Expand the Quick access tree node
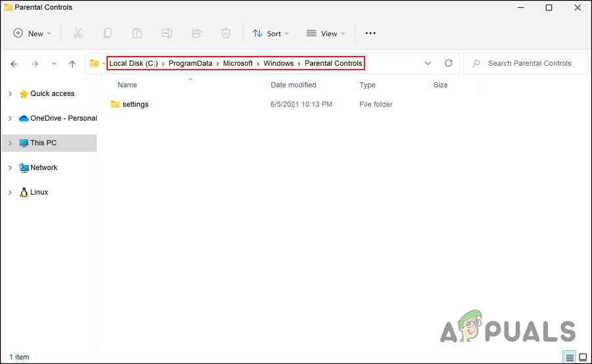Viewport: 592px width, 364px height. (10, 93)
